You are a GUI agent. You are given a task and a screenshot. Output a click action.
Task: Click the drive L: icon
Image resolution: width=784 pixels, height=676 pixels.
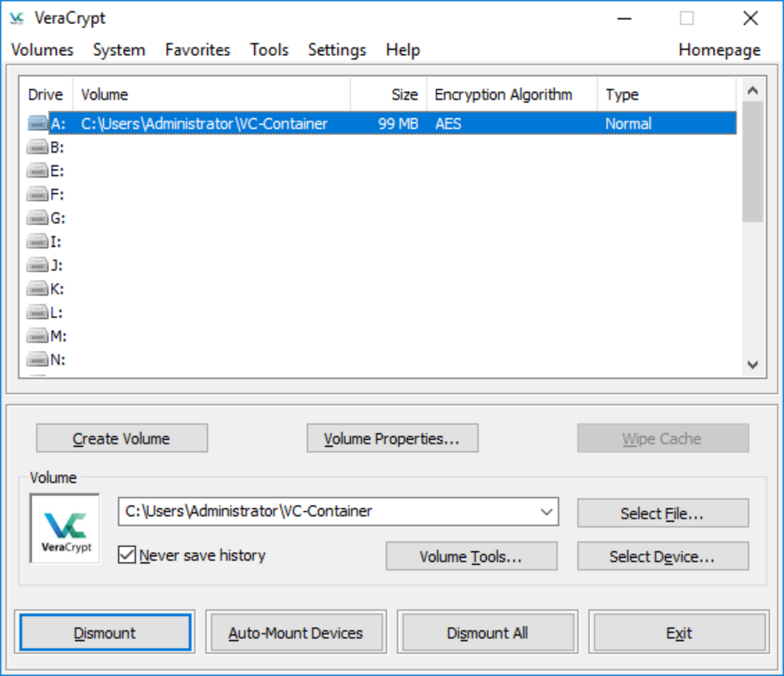(x=38, y=312)
